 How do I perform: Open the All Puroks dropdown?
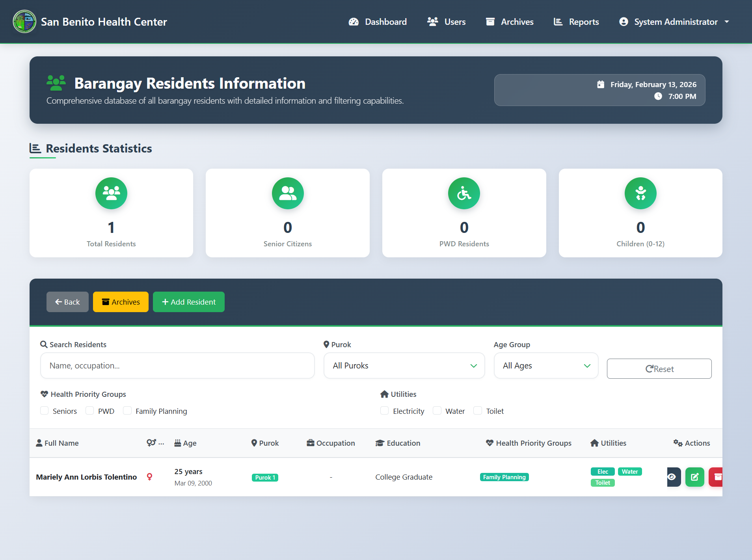tap(404, 366)
